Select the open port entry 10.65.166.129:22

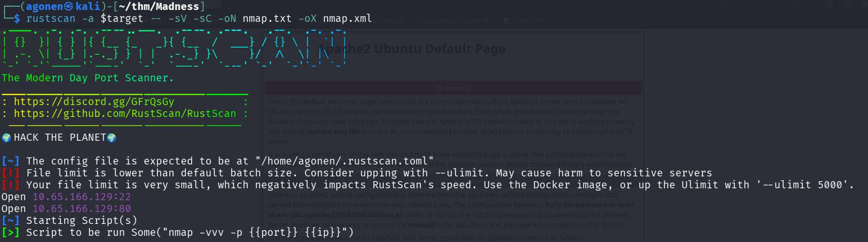tap(81, 197)
